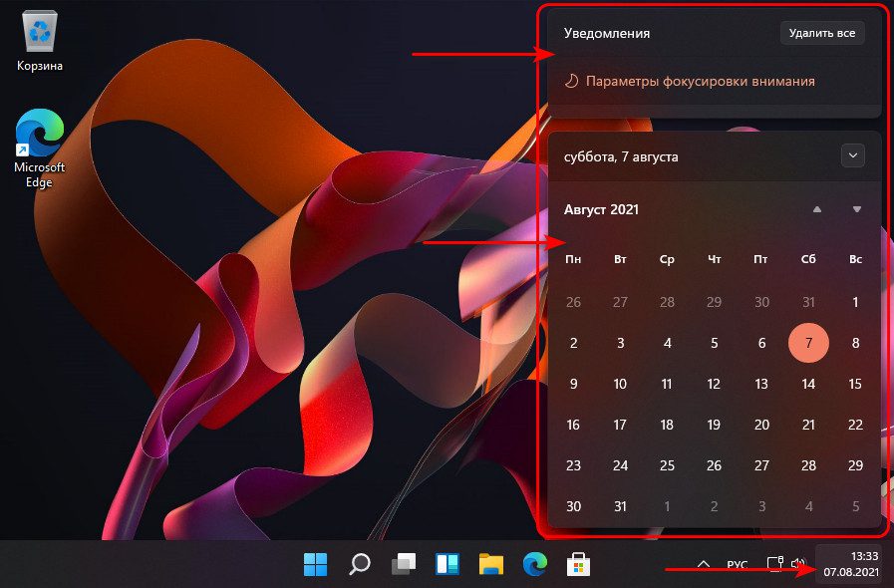Choose day 11 in the calendar

(667, 384)
